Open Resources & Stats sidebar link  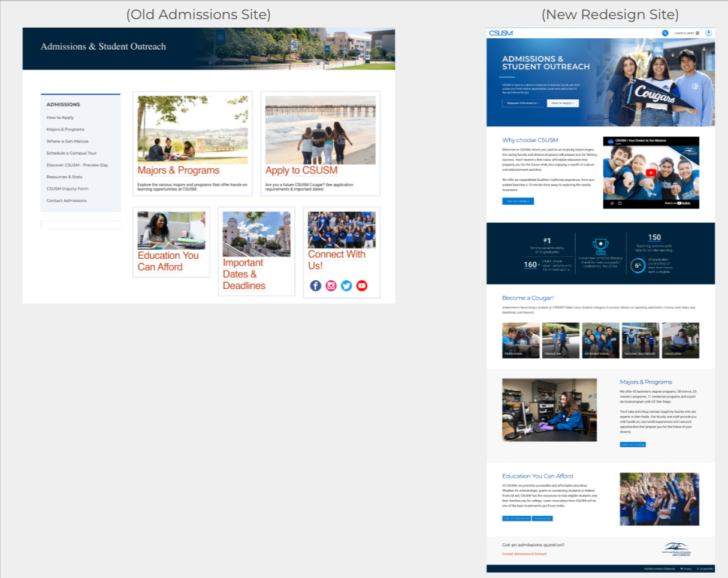tap(65, 177)
